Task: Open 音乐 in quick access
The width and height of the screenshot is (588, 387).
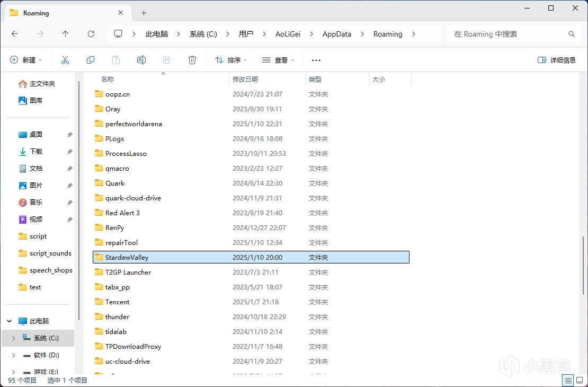Action: (30, 202)
